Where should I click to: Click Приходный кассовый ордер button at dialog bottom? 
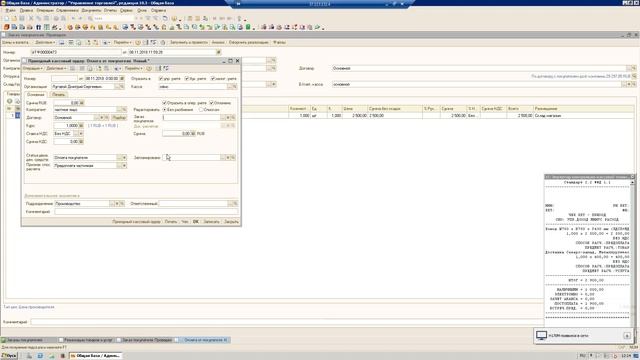click(x=136, y=222)
